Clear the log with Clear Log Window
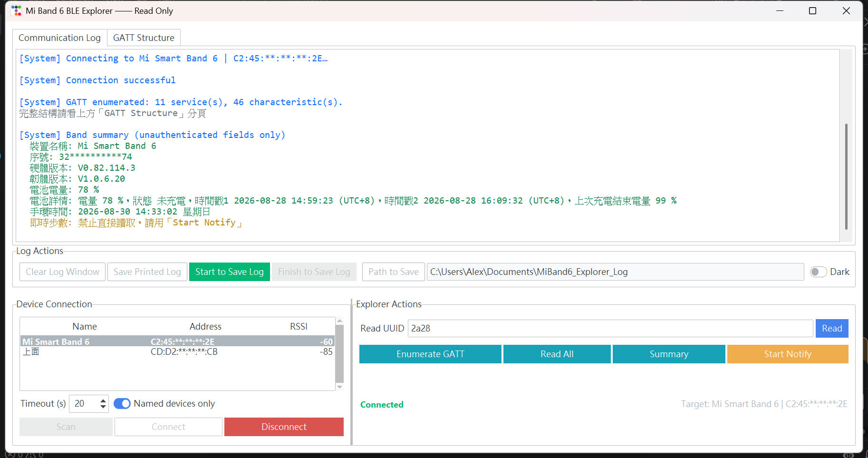 click(x=62, y=272)
